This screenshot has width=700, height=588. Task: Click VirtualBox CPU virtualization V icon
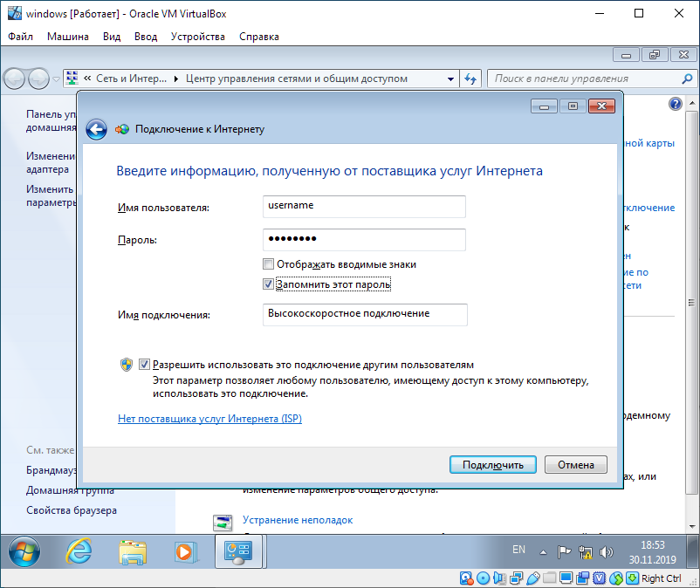coord(599,578)
